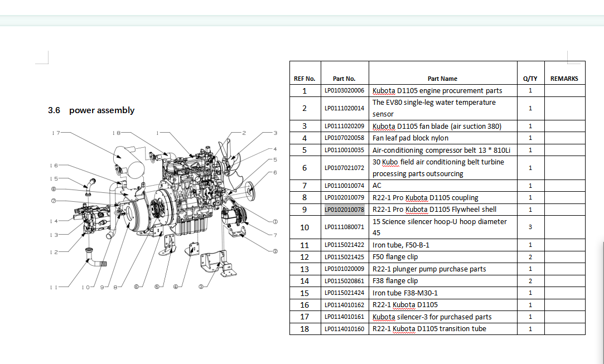Click REF No. cell '18' in the table
The image size is (604, 364).
305,329
